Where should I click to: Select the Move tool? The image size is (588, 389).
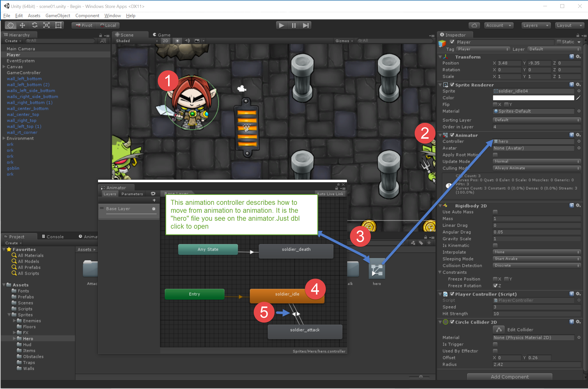click(22, 25)
